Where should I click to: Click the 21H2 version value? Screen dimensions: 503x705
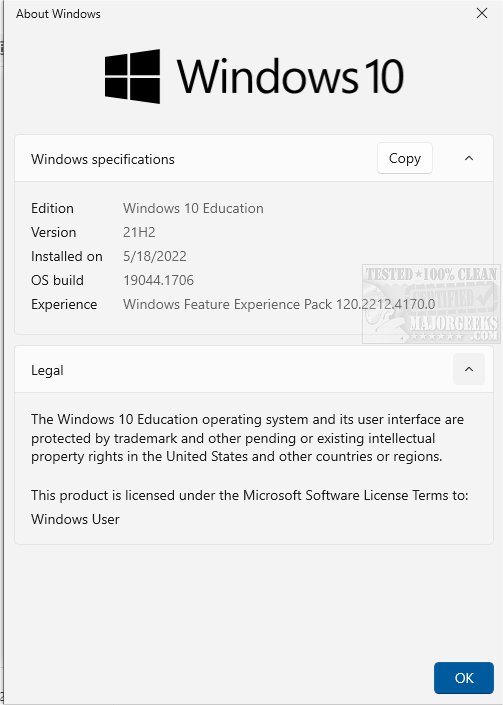pyautogui.click(x=139, y=232)
